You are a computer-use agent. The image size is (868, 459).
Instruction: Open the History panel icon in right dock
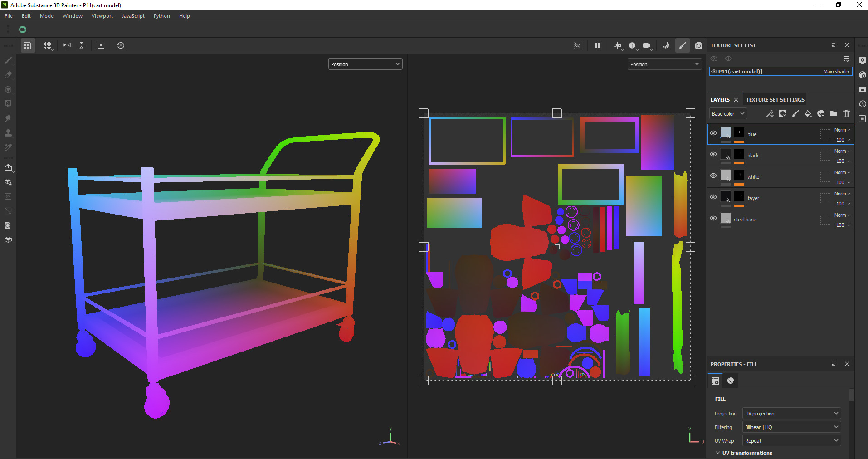[863, 104]
